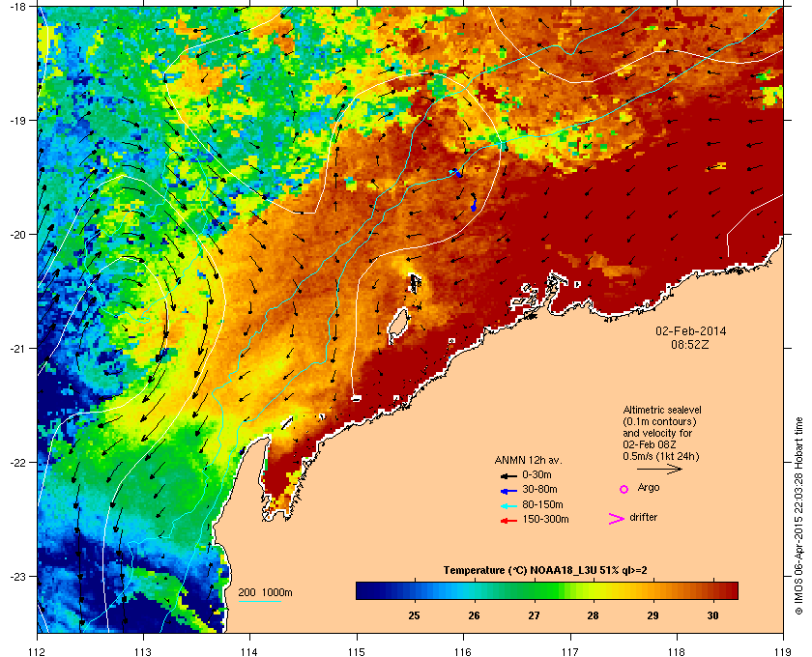Click the longitude axis label '112'
Image resolution: width=812 pixels, height=657 pixels.
point(37,651)
